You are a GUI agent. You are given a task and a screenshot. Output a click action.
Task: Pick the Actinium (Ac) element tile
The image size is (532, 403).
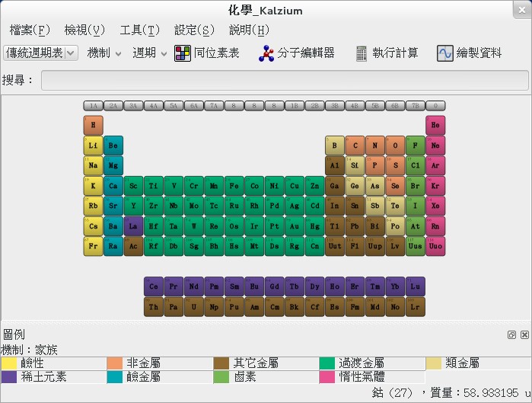133,246
